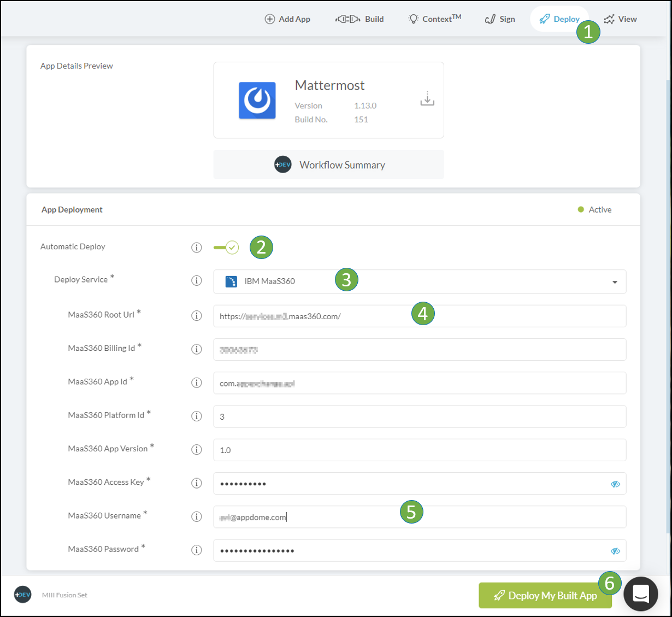Image resolution: width=672 pixels, height=617 pixels.
Task: Click the App Details Preview label
Action: [76, 66]
